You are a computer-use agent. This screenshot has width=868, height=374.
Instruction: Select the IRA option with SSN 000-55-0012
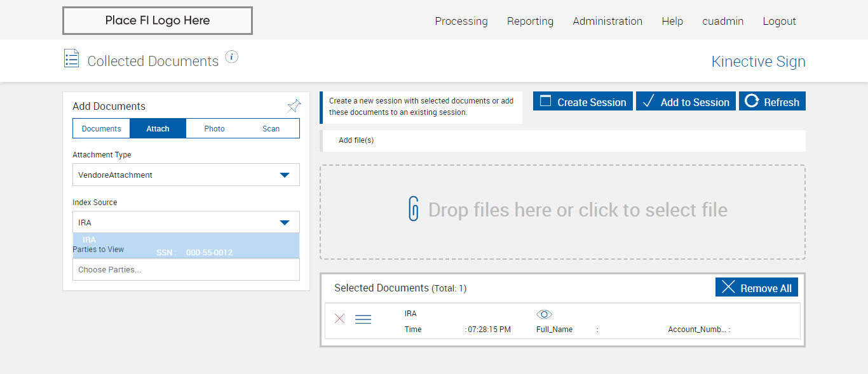pos(186,246)
